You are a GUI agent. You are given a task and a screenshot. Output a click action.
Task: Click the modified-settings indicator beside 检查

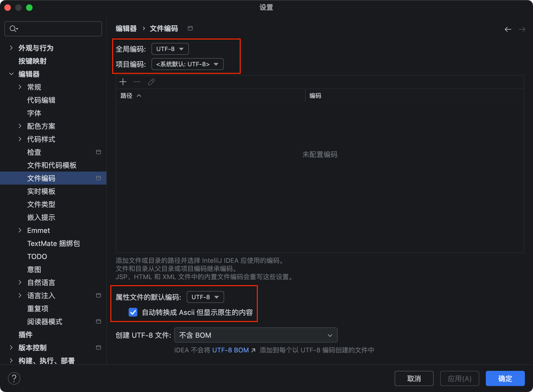pos(99,152)
